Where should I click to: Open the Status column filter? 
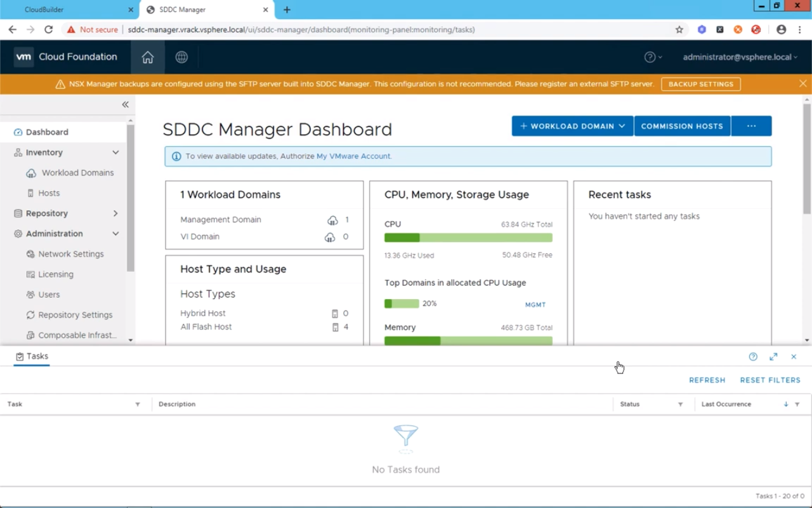(x=681, y=404)
